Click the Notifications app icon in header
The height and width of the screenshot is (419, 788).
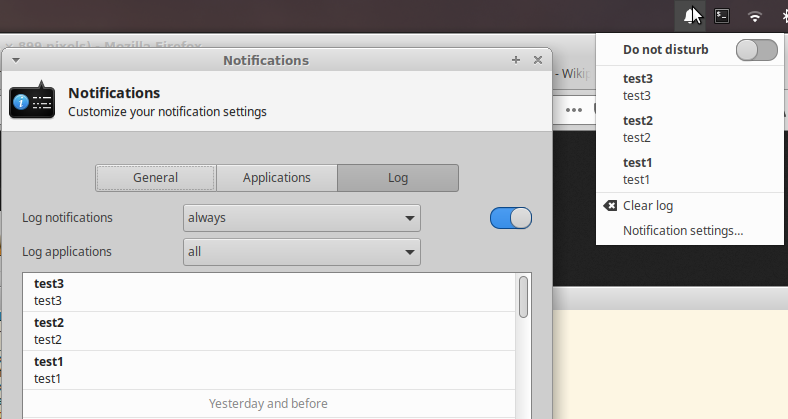tap(32, 100)
